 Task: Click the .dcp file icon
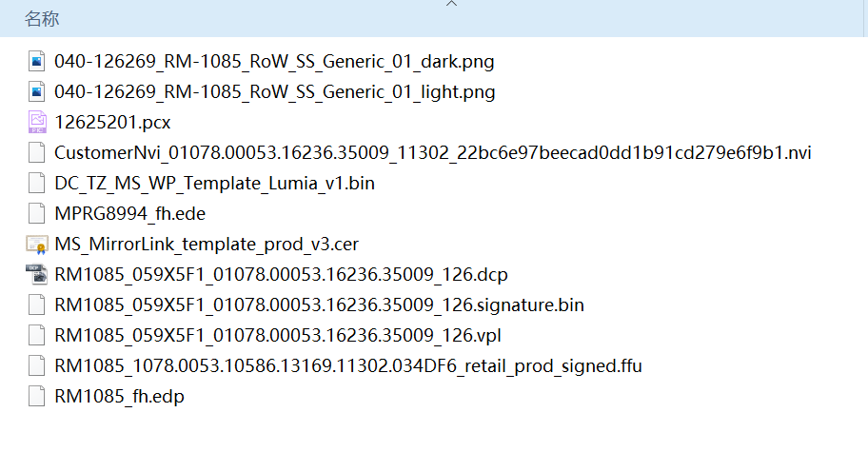37,274
